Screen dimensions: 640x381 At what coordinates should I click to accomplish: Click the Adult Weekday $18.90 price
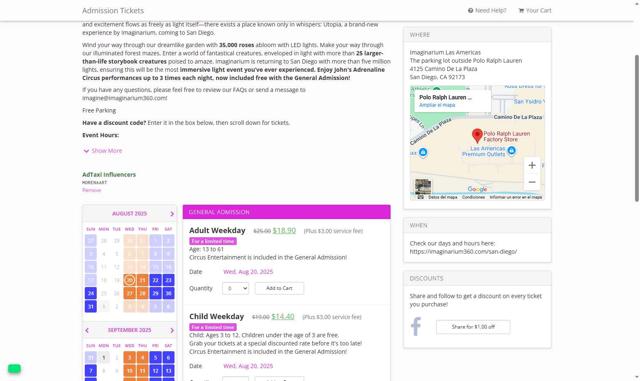(284, 230)
